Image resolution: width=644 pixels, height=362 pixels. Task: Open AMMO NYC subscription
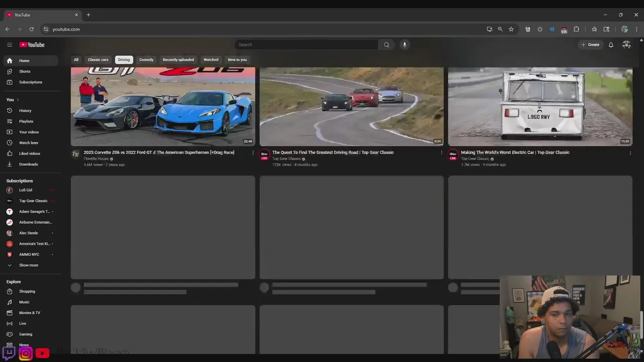click(x=31, y=254)
